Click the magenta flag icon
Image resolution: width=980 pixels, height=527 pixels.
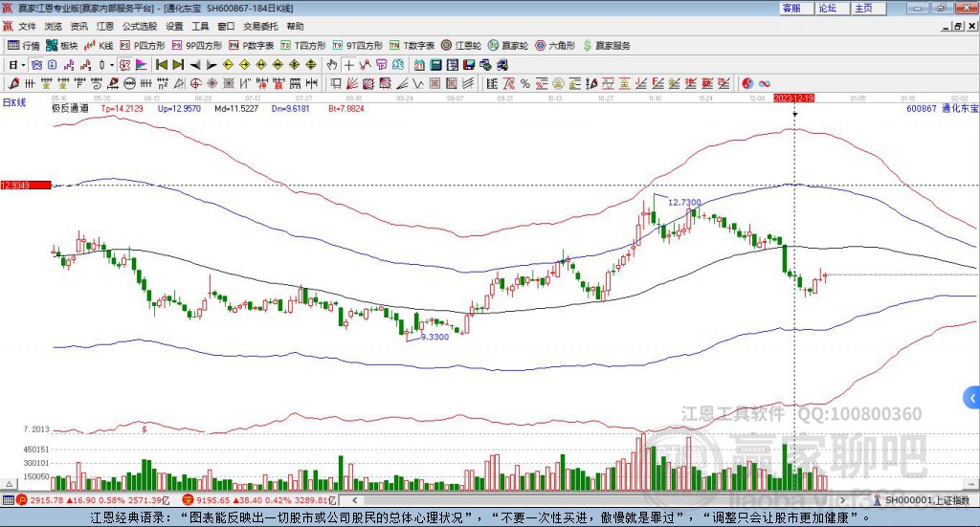pyautogui.click(x=142, y=65)
